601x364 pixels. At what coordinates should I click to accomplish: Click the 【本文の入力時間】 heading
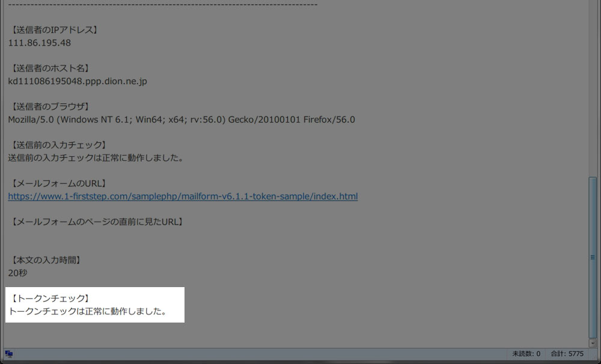point(46,259)
